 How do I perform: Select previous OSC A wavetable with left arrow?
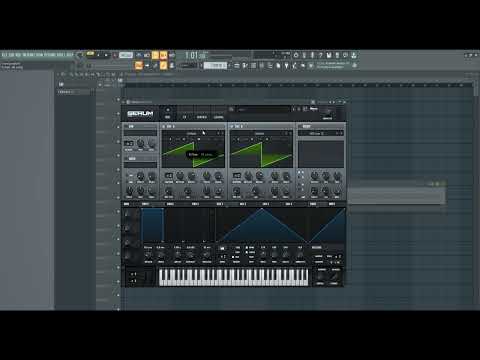(218, 133)
